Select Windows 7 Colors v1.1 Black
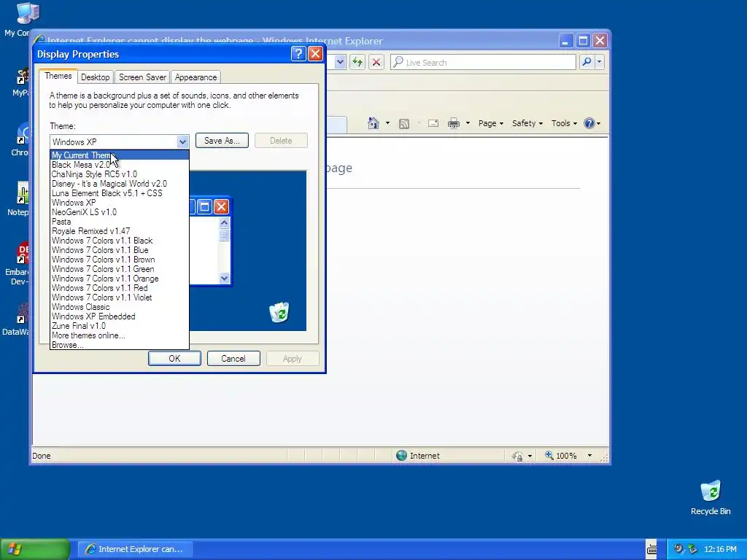The image size is (747, 560). click(119, 241)
